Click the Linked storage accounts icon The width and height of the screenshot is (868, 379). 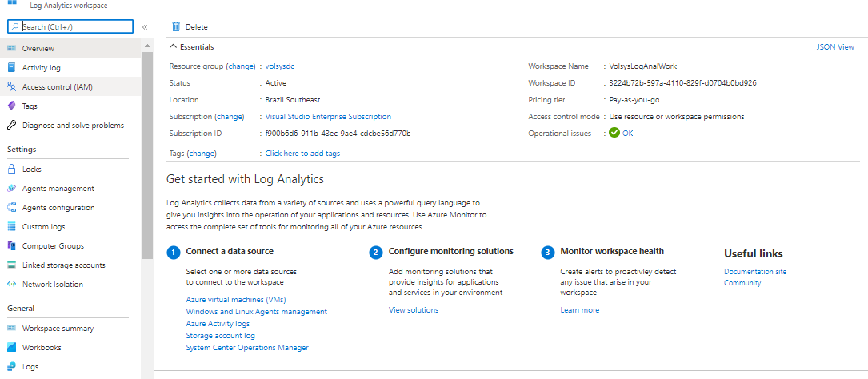coord(11,265)
